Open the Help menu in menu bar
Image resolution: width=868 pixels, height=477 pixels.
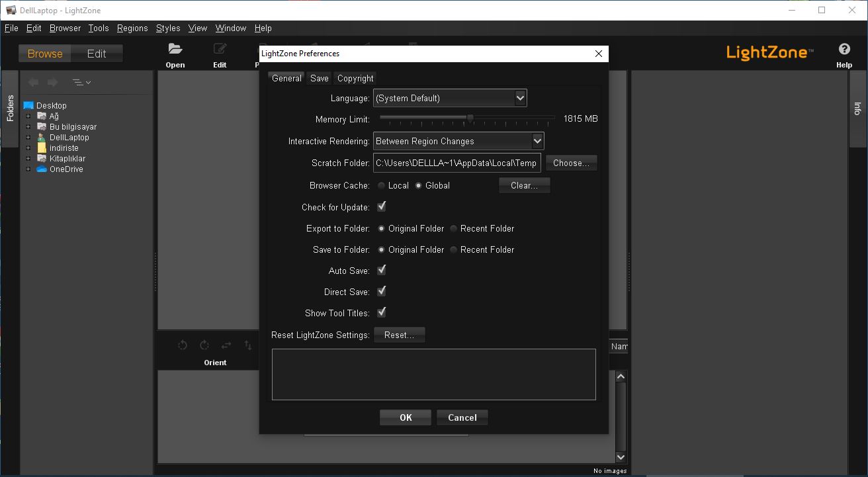pyautogui.click(x=263, y=28)
